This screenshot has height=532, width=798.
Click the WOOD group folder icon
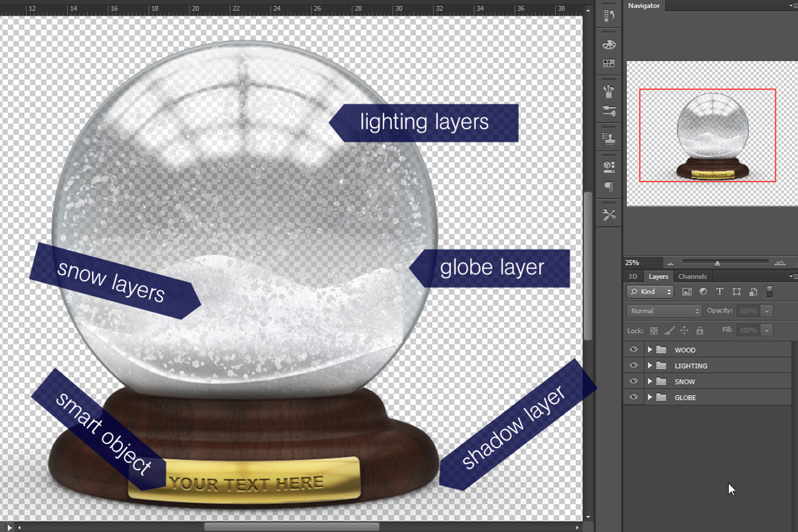click(661, 350)
